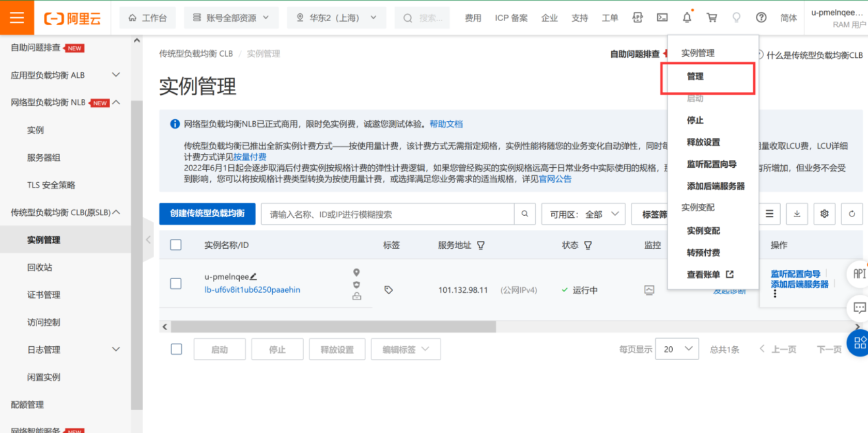Toggle the bottom select-all checkbox
Viewport: 868px width, 433px height.
pyautogui.click(x=176, y=349)
